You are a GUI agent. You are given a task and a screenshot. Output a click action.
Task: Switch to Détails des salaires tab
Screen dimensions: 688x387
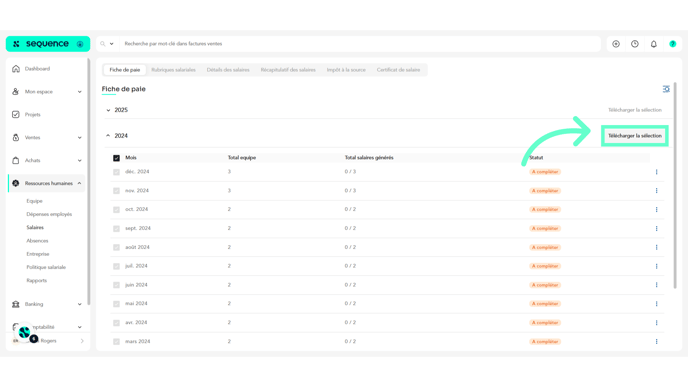pyautogui.click(x=228, y=70)
